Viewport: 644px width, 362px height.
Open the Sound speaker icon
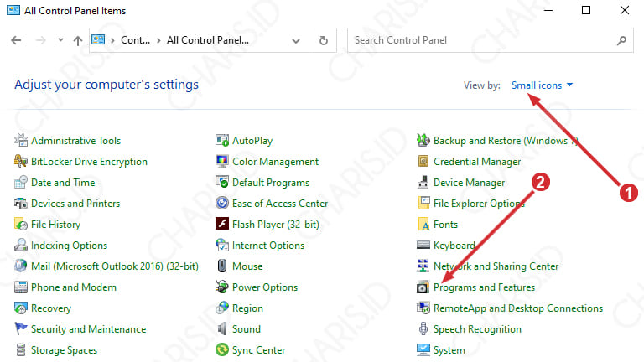coord(222,328)
